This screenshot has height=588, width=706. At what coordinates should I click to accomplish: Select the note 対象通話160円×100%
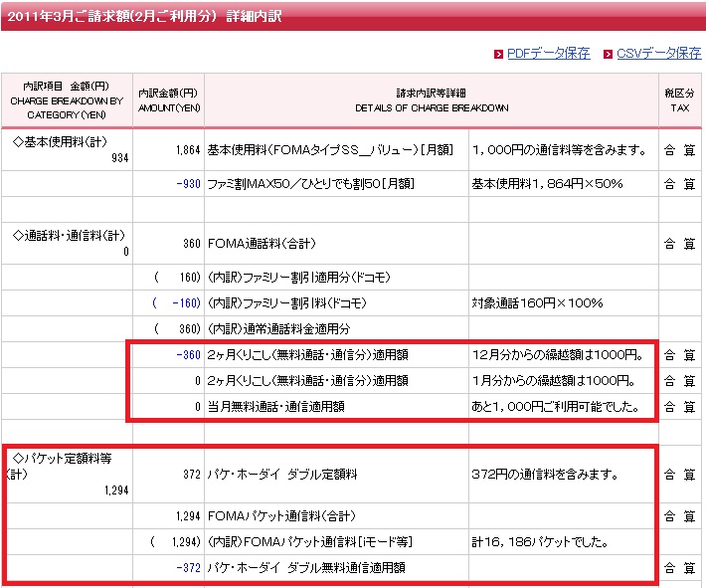coord(537,303)
